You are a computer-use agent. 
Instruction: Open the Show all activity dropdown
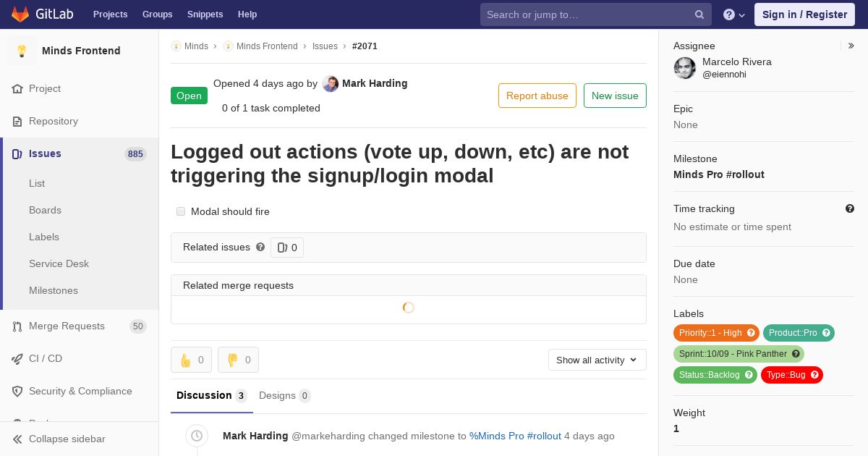(597, 360)
